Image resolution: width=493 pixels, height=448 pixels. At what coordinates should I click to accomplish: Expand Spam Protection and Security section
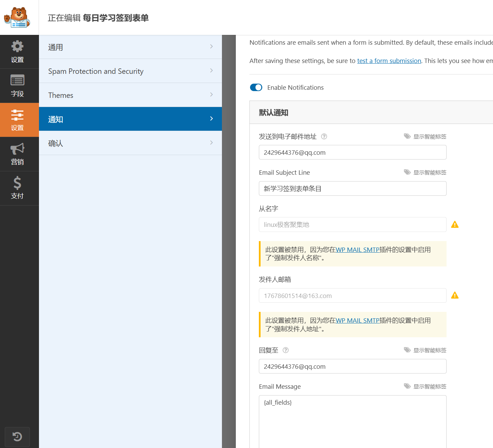(130, 71)
